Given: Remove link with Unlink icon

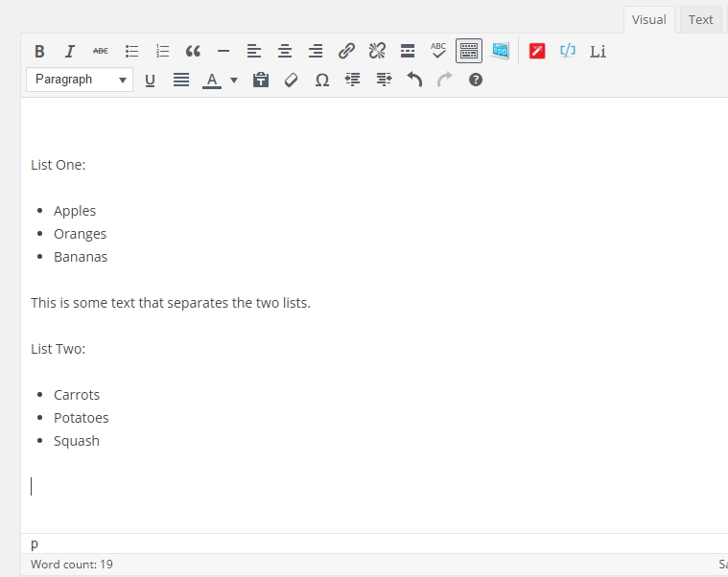Looking at the screenshot, I should click(377, 51).
